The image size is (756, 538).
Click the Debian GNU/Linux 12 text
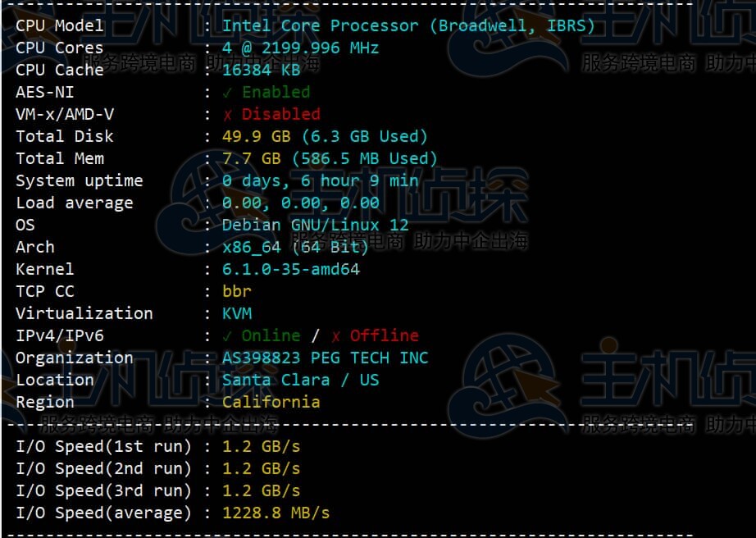click(x=315, y=226)
